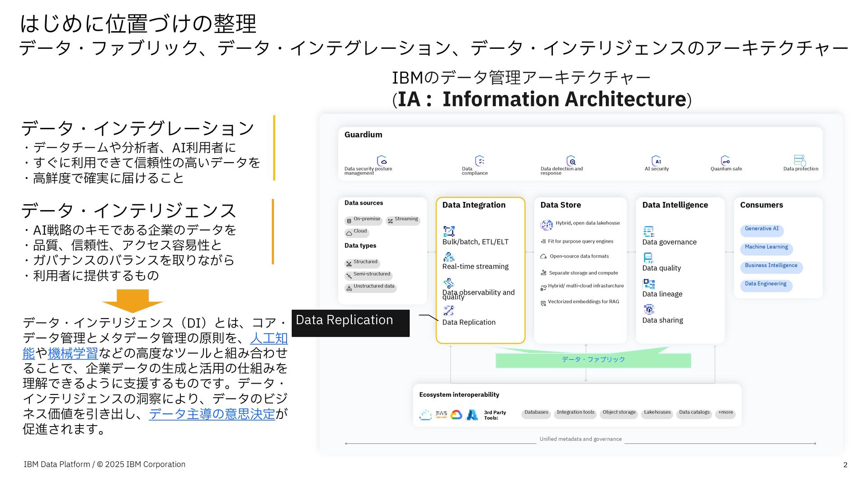Click the Data governance icon
Screen dimensions: 868x488
point(648,231)
